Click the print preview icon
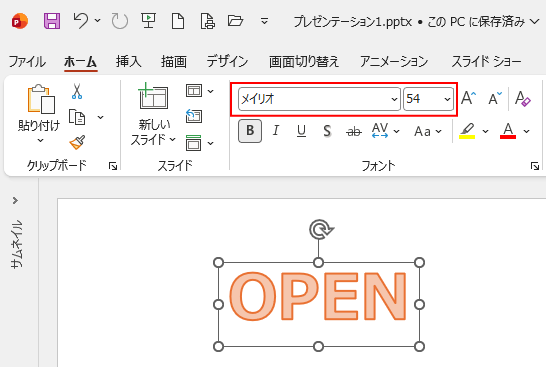 click(208, 21)
